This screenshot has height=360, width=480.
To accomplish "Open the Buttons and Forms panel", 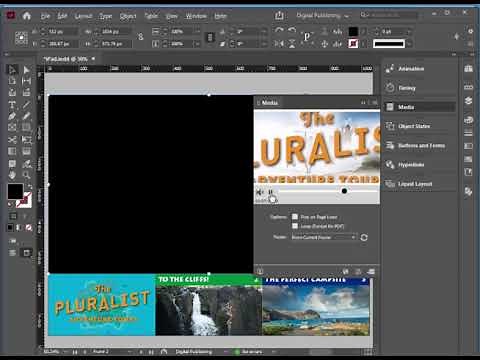I will [421, 146].
